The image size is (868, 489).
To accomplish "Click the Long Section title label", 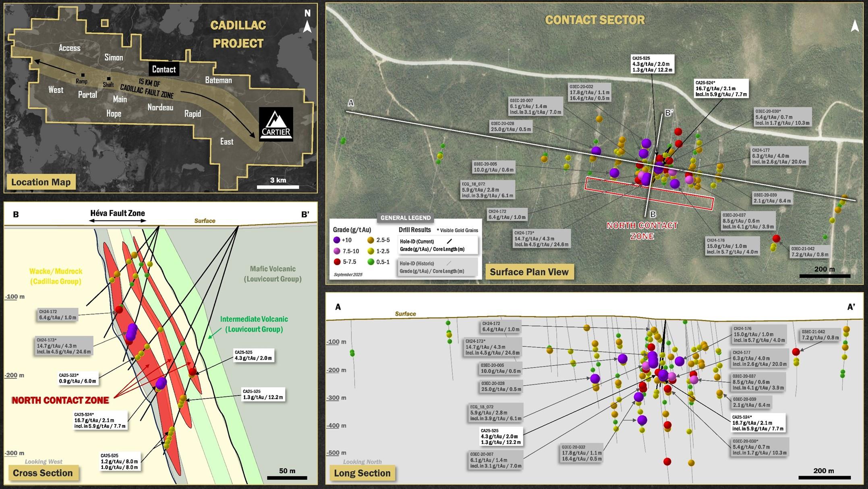I will [x=362, y=473].
